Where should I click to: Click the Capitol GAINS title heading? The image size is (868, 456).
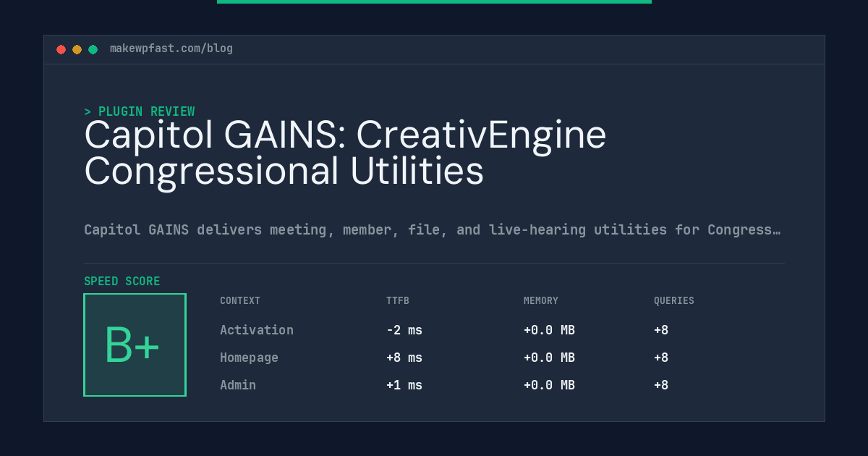(x=345, y=153)
